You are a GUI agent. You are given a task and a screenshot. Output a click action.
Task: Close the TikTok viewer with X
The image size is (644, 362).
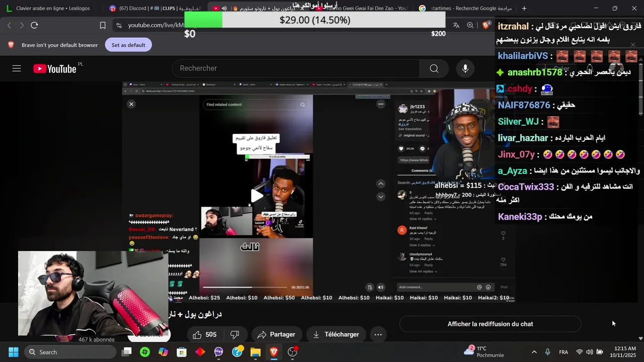pyautogui.click(x=131, y=104)
